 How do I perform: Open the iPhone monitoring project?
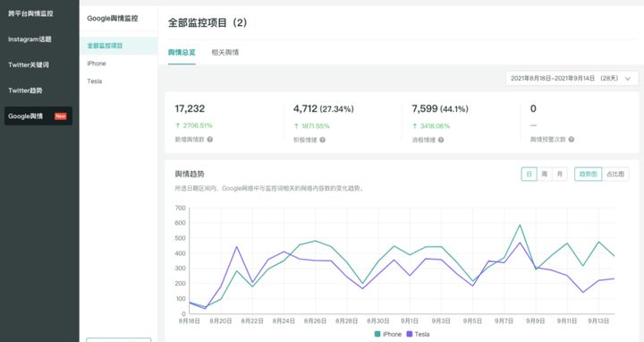click(97, 64)
